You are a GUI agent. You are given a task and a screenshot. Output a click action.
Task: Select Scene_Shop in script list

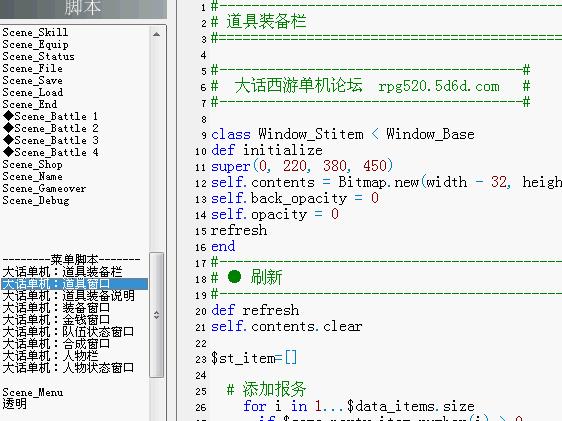[32, 164]
